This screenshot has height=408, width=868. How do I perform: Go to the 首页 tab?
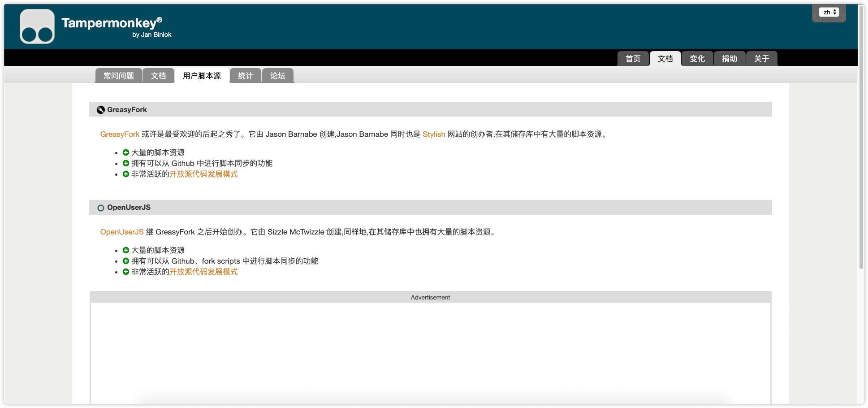coord(633,59)
